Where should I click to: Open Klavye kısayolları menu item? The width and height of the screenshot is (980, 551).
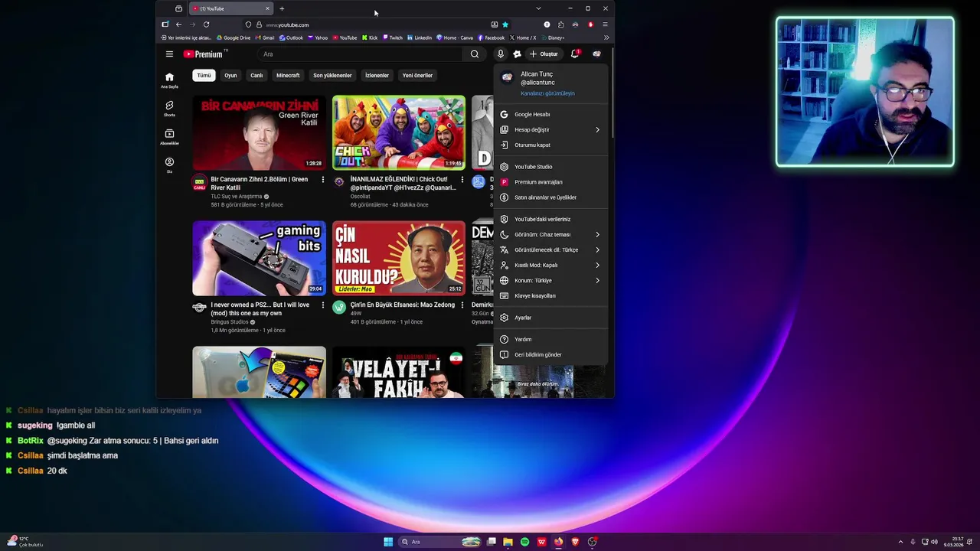click(x=550, y=296)
